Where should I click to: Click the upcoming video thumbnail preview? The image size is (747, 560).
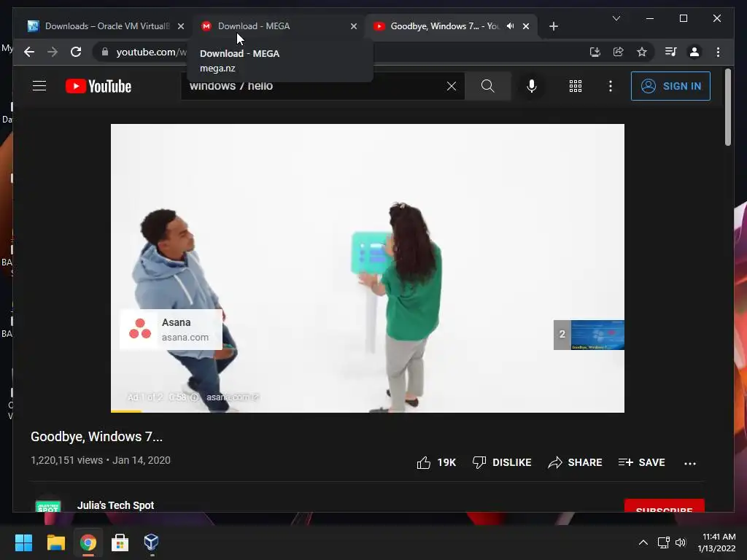click(589, 335)
